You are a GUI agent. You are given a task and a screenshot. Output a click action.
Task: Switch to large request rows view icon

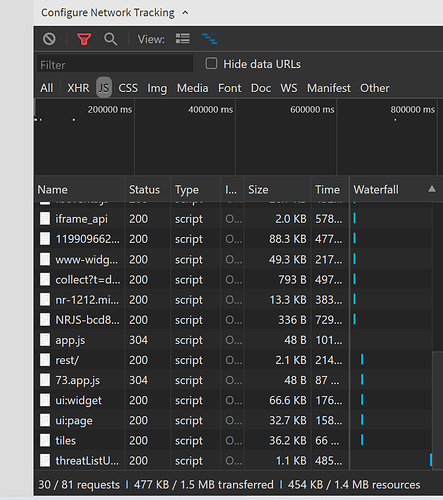[x=183, y=39]
